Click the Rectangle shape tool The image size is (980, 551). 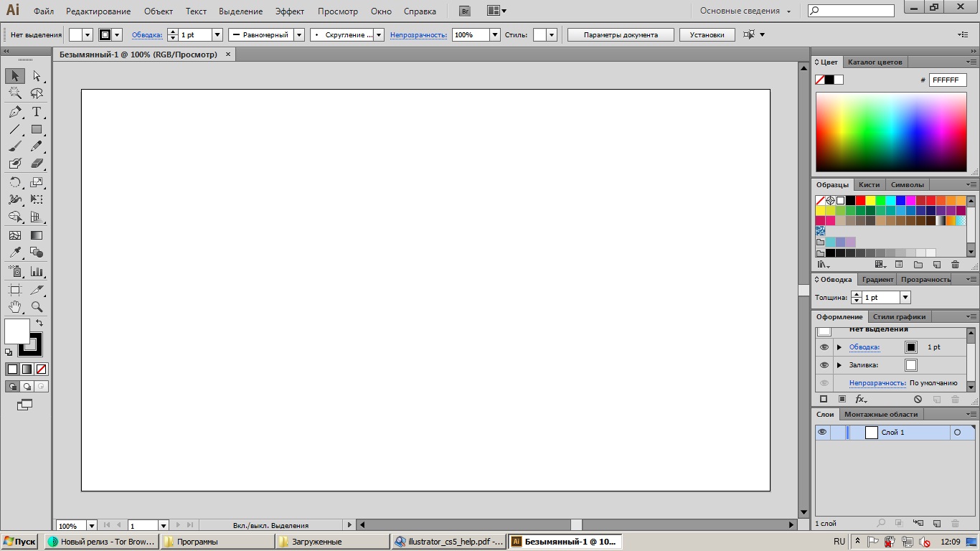point(37,130)
